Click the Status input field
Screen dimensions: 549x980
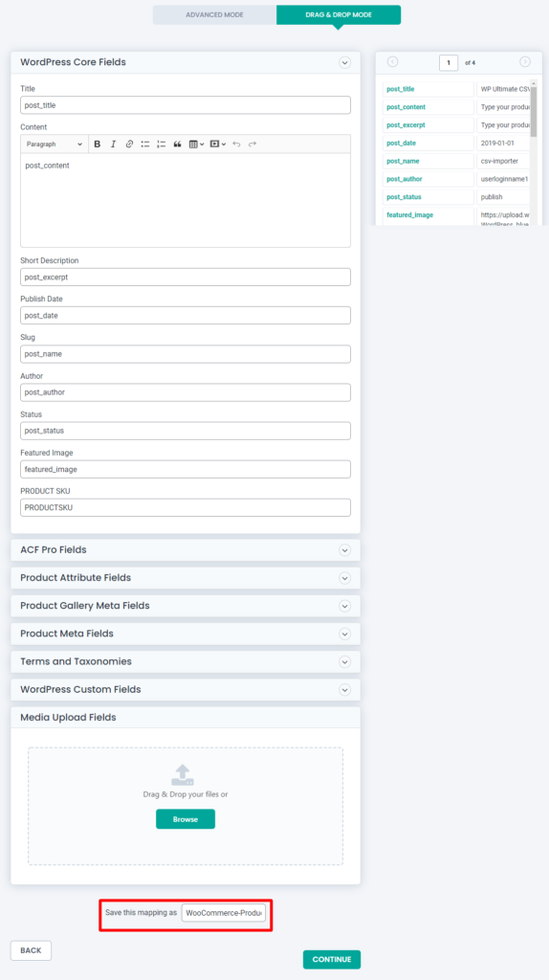tap(186, 431)
